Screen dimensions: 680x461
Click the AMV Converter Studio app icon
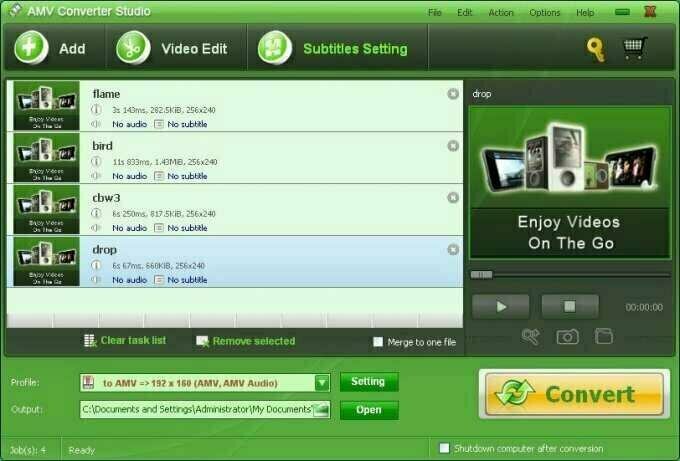click(x=16, y=10)
